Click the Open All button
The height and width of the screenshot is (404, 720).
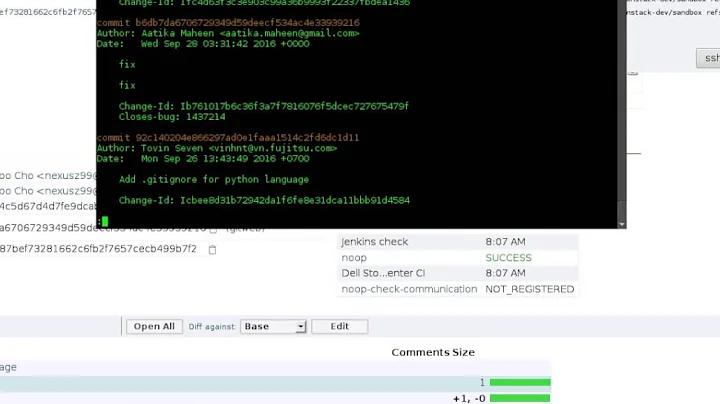pos(154,326)
